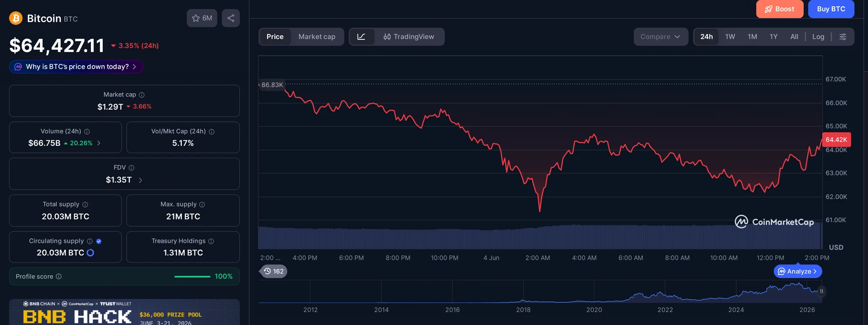Add Bitcoin to watchlist via star button
868x325 pixels.
[202, 18]
